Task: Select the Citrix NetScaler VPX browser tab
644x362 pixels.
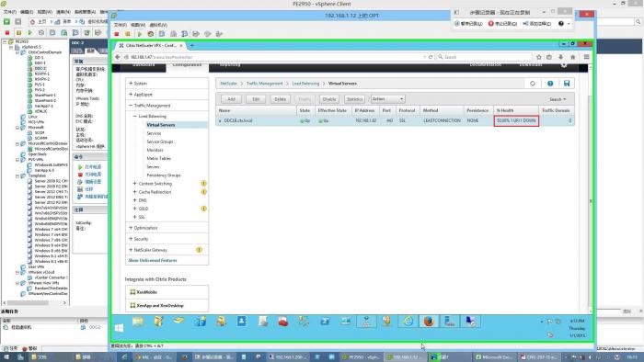Action: 150,46
